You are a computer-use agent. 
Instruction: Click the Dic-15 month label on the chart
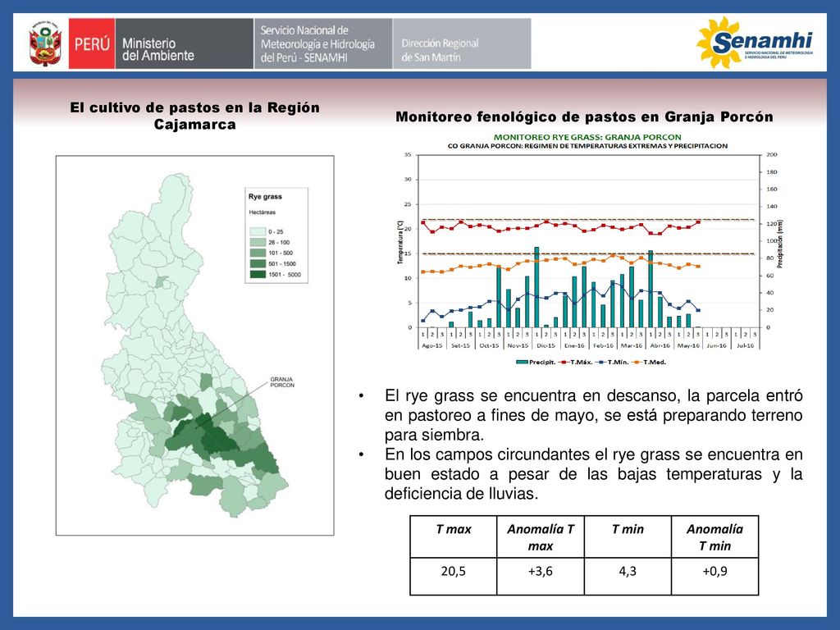click(x=546, y=345)
